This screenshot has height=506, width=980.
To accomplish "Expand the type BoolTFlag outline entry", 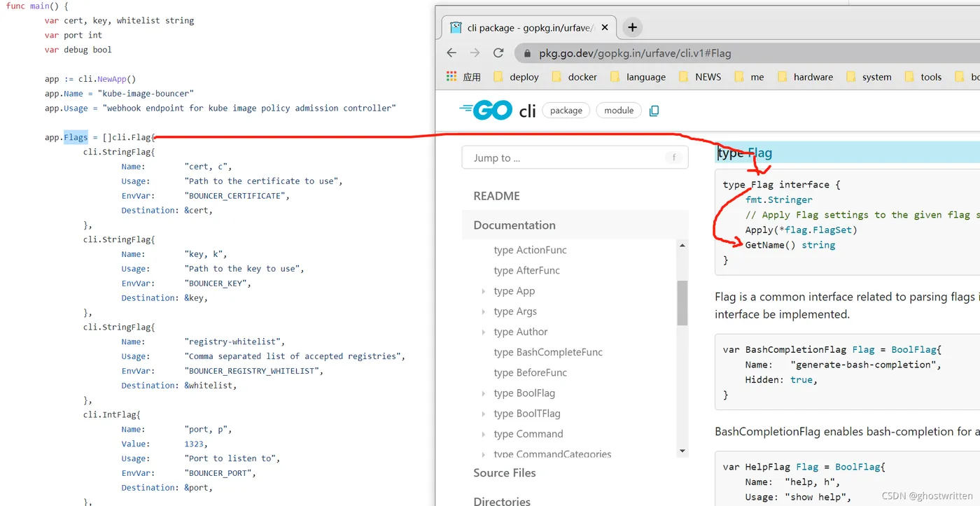I will tap(482, 414).
